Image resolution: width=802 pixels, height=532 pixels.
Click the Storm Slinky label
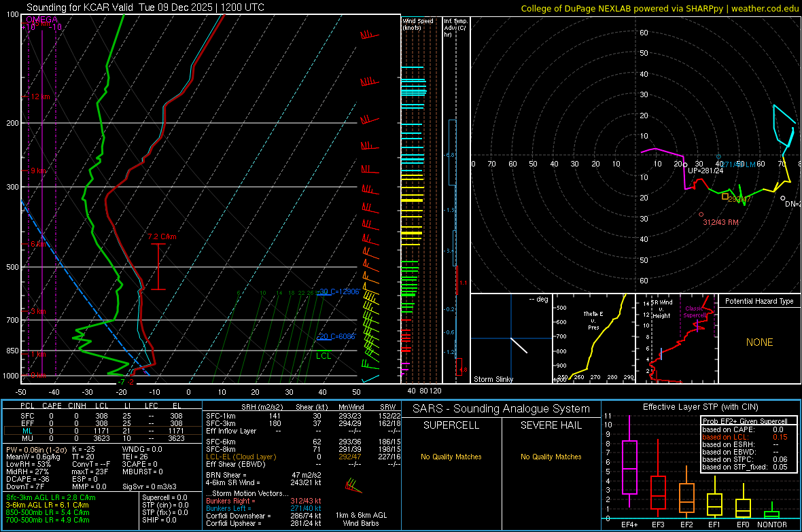point(493,379)
